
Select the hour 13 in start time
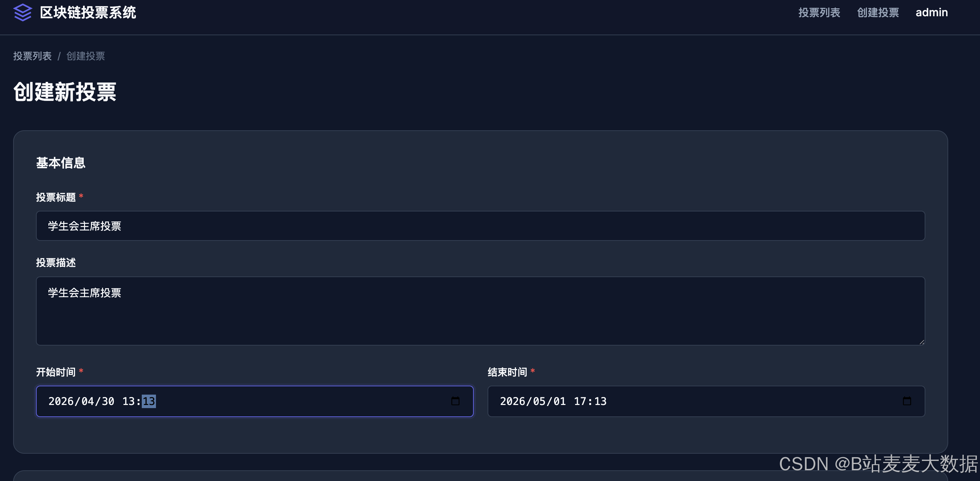(x=129, y=402)
